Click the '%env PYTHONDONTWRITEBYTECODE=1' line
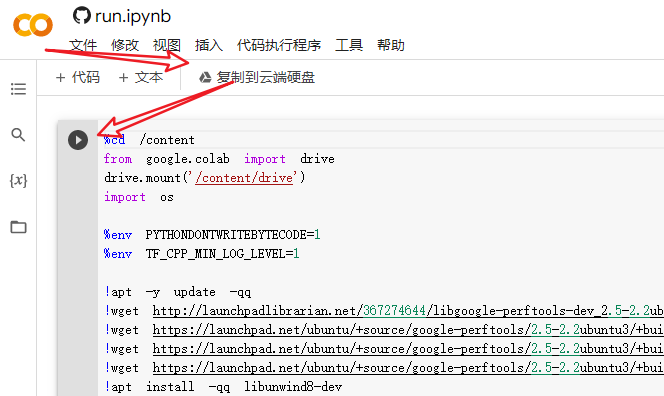 pyautogui.click(x=212, y=235)
